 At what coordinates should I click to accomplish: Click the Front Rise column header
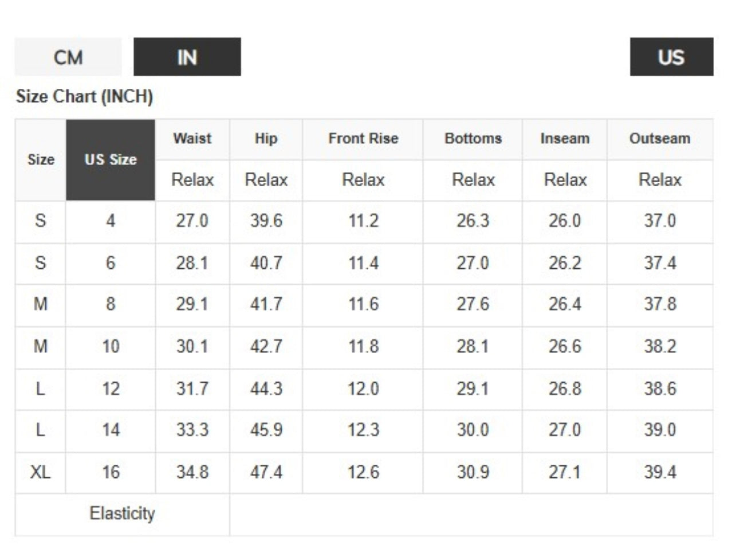(x=363, y=139)
